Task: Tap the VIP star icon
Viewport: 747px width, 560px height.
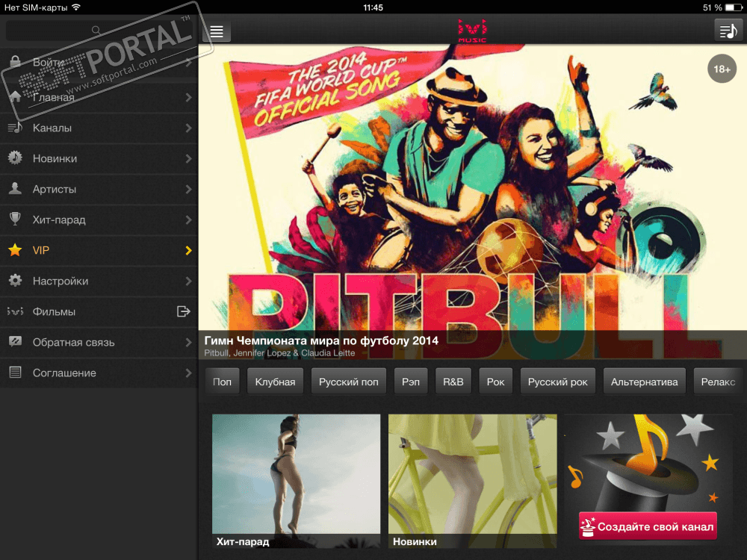Action: click(15, 250)
